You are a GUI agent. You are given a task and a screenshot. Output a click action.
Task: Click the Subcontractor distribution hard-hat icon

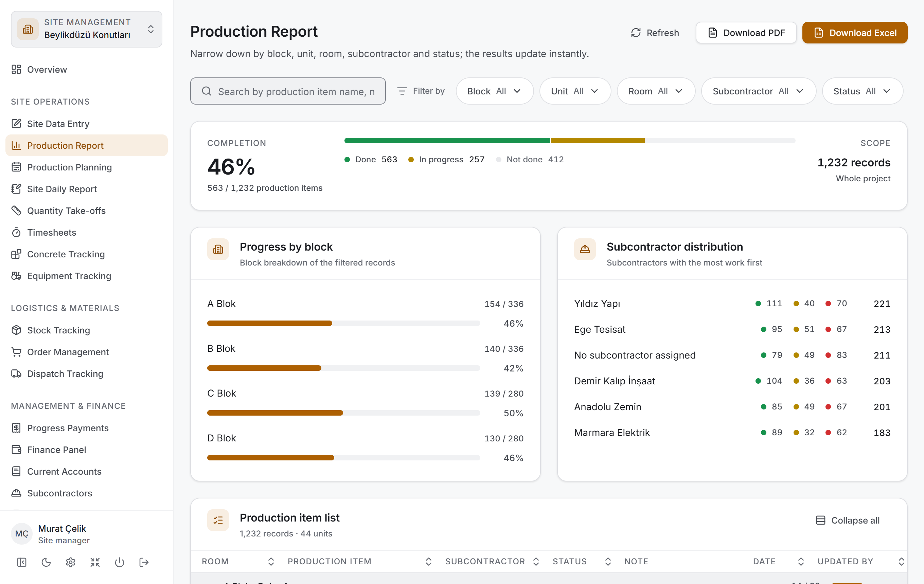click(585, 249)
